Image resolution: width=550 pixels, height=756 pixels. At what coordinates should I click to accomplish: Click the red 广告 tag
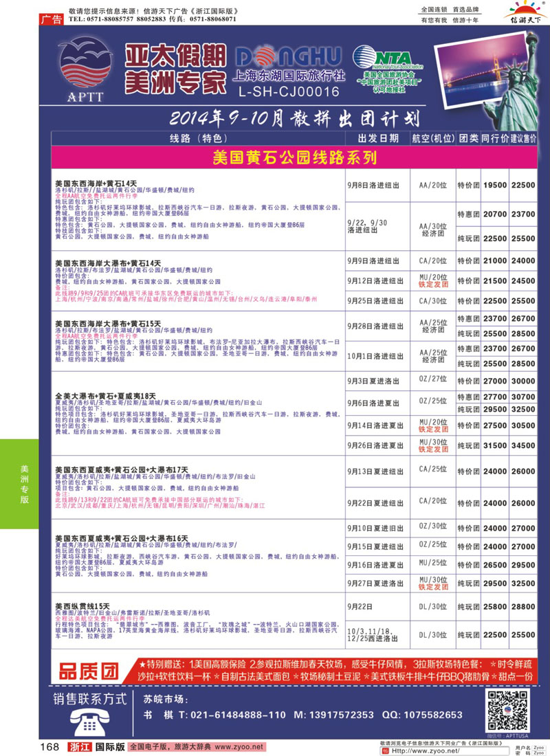click(51, 19)
